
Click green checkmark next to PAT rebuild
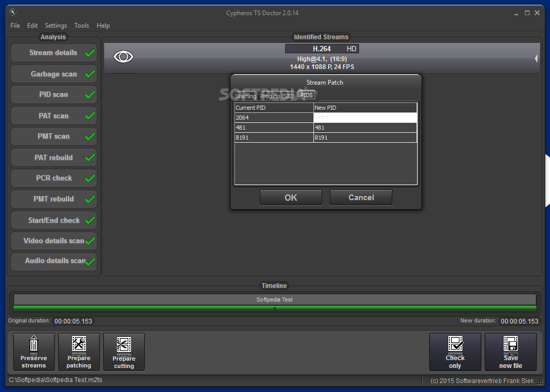90,158
